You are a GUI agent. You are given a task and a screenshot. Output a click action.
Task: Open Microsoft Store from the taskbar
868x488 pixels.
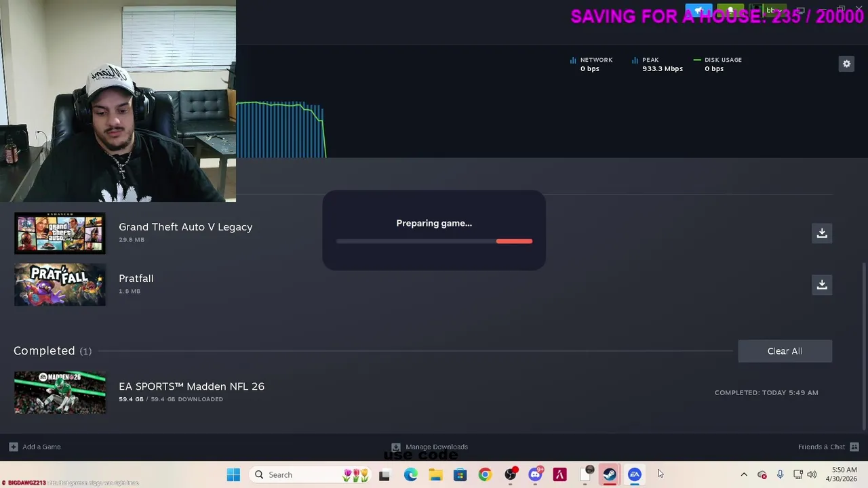460,475
